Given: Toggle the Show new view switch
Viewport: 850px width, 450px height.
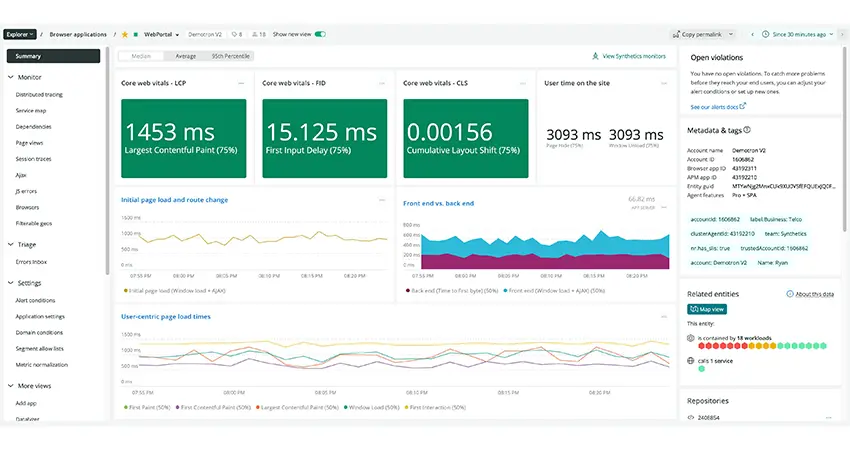Looking at the screenshot, I should point(320,34).
